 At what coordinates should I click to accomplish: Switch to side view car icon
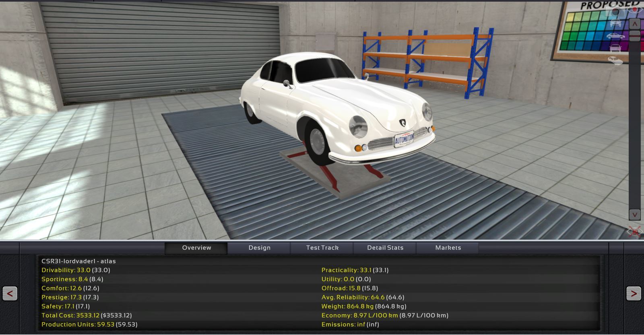pyautogui.click(x=615, y=36)
